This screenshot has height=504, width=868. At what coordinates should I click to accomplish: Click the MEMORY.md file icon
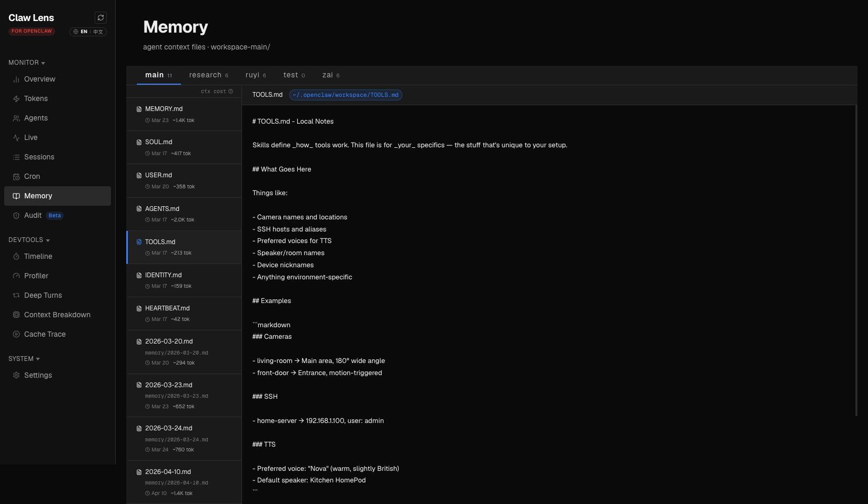coord(139,109)
